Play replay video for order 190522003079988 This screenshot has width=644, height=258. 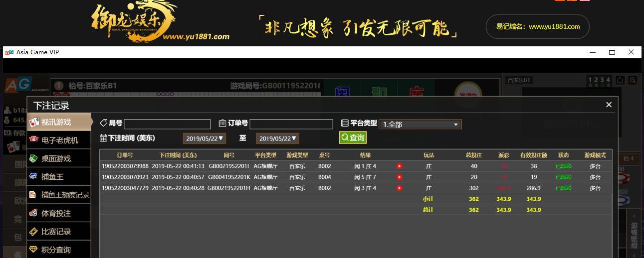click(x=399, y=166)
